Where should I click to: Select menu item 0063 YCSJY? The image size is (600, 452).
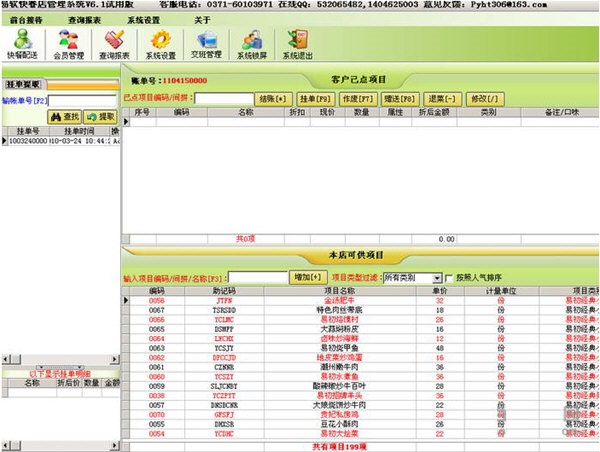tap(360, 348)
